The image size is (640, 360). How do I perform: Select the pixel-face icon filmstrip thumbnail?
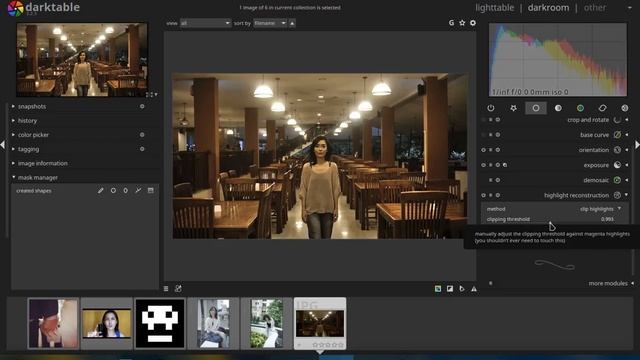(x=160, y=323)
